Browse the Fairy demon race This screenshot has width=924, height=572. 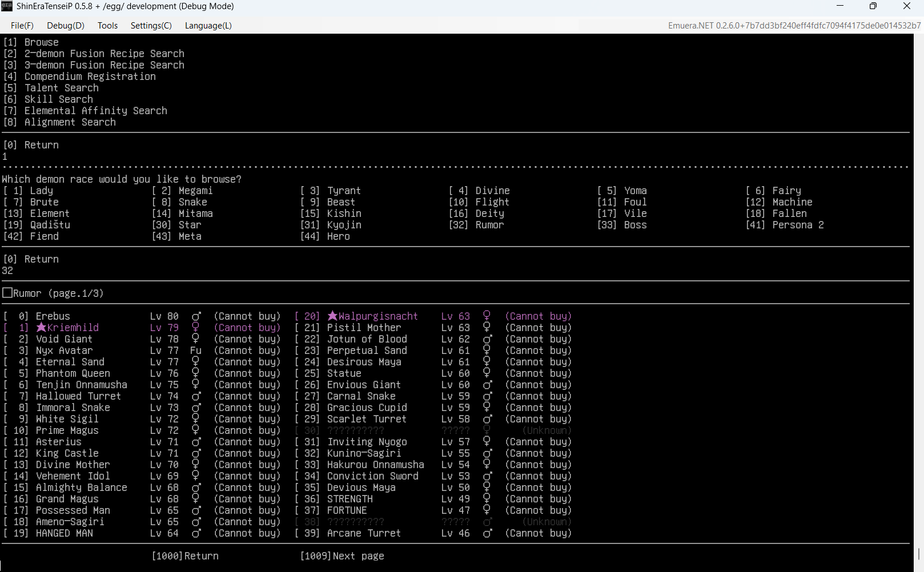click(x=773, y=191)
